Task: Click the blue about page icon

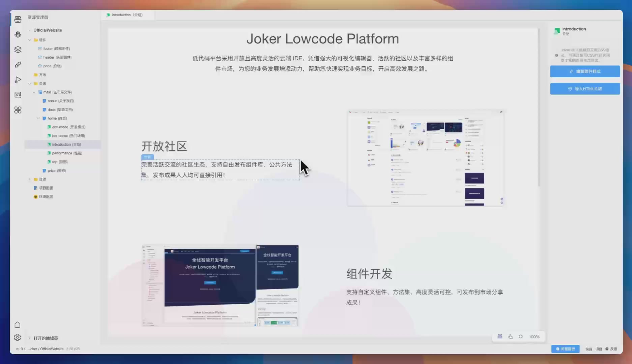Action: coord(44,101)
